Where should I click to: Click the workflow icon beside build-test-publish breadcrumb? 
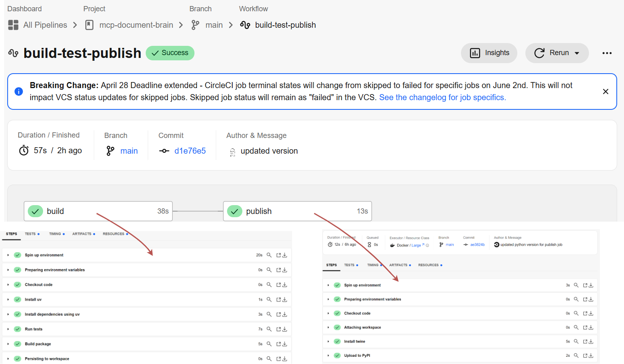[x=245, y=25]
